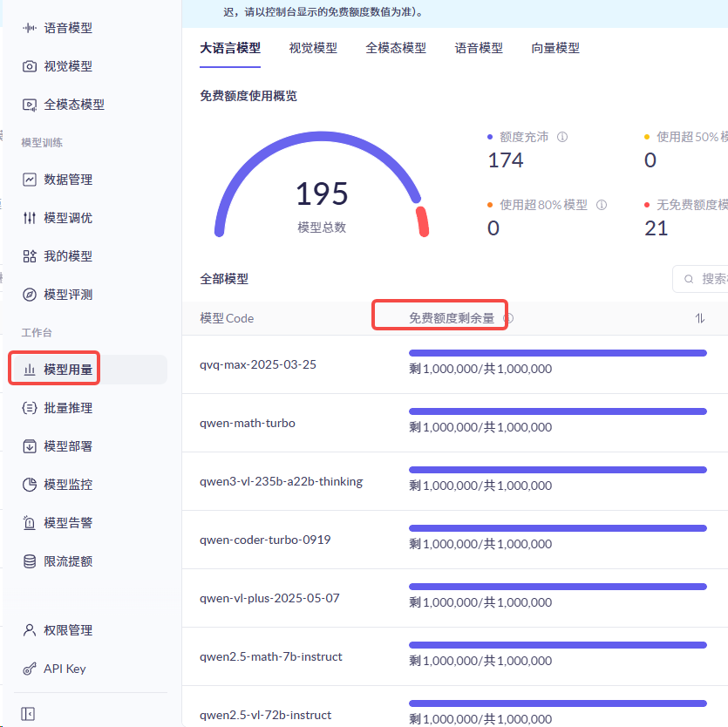Screen dimensions: 728x727
Task: Click model name qwen-math-turbo
Action: pos(248,424)
